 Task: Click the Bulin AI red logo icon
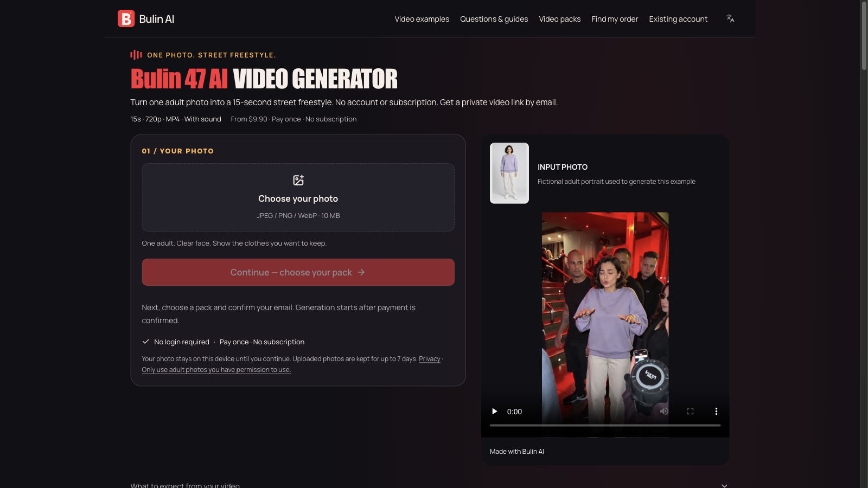click(126, 18)
